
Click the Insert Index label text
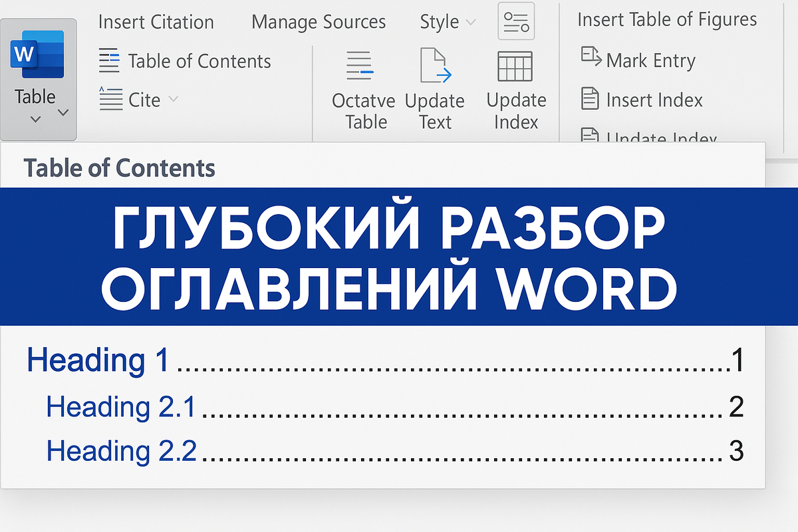[x=654, y=100]
